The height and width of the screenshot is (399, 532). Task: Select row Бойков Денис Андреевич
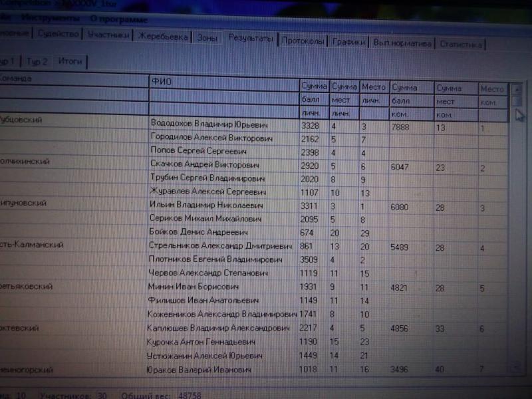click(x=198, y=231)
